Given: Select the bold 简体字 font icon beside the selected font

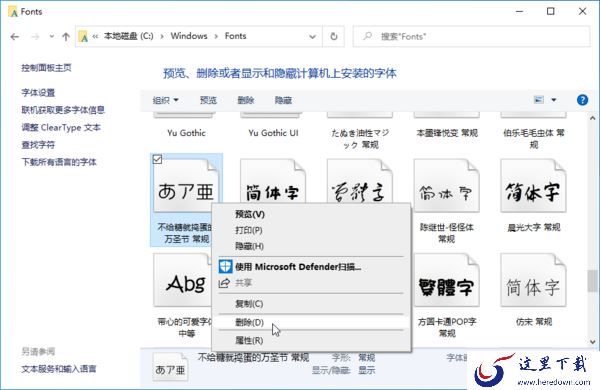Looking at the screenshot, I should [273, 182].
